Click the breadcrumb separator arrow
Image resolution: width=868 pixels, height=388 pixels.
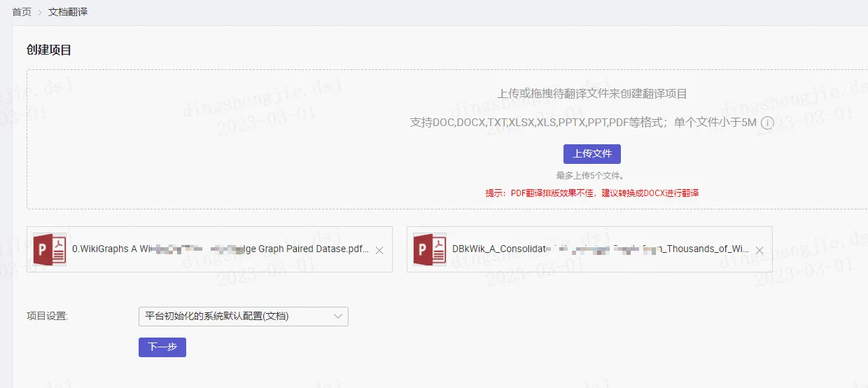point(40,13)
